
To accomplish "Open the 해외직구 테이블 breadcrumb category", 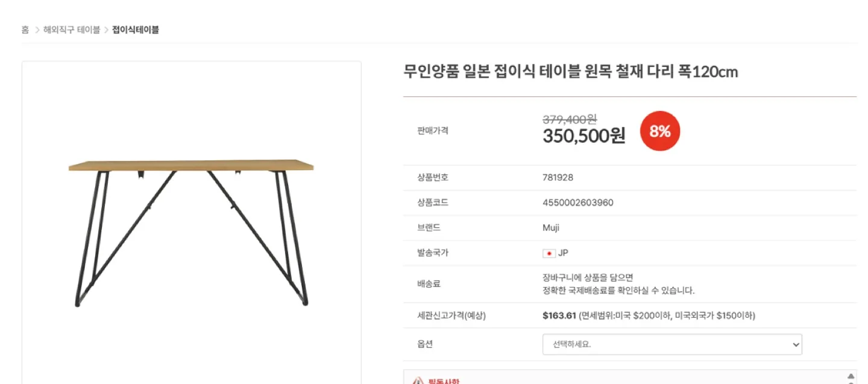I will (72, 30).
